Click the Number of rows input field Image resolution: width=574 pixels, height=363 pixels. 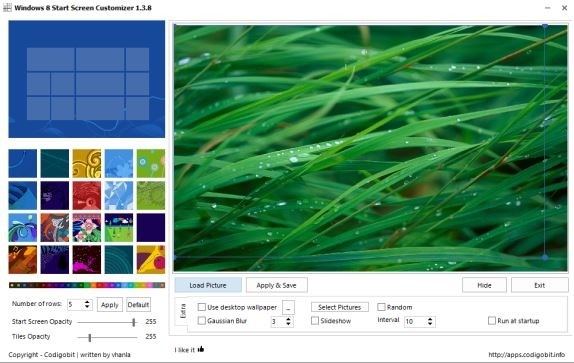coord(75,304)
